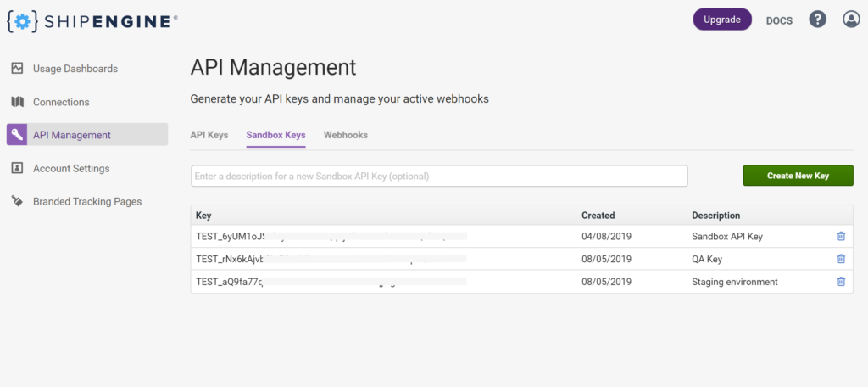Select the Sandbox Keys tab
The height and width of the screenshot is (387, 868).
click(x=275, y=135)
